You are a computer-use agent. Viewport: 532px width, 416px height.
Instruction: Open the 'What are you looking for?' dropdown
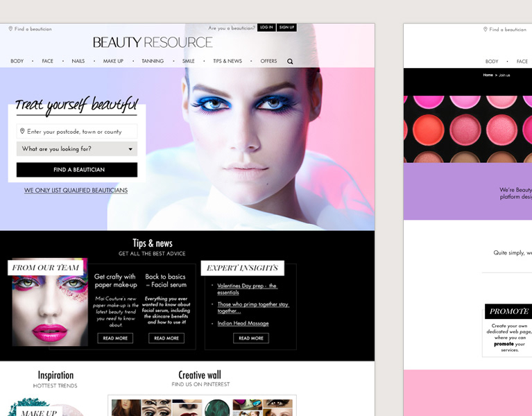tap(77, 149)
